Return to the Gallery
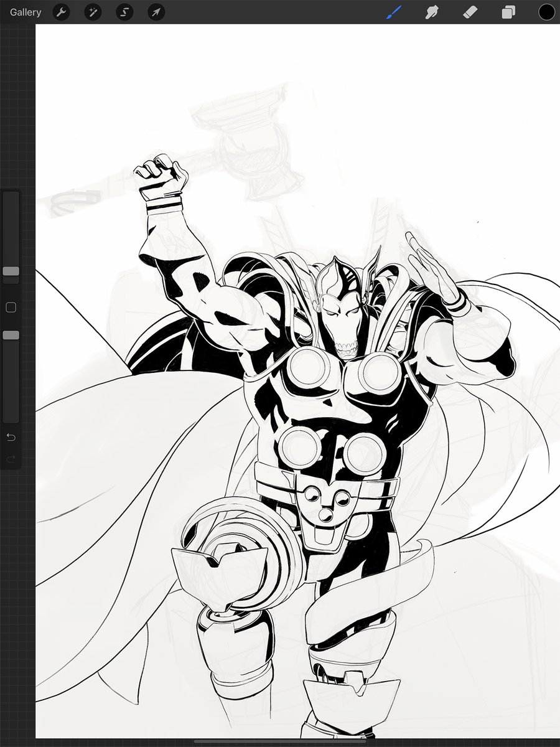Viewport: 560px width, 747px height. (25, 12)
